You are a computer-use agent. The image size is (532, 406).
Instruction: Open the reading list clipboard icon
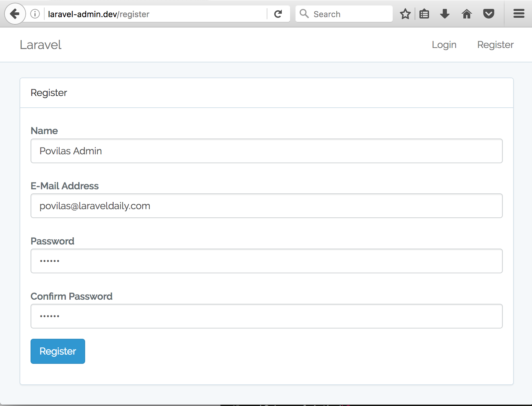(x=424, y=14)
